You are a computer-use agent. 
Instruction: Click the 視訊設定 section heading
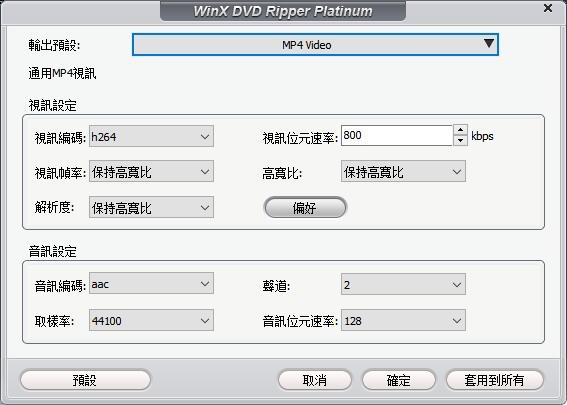point(52,105)
